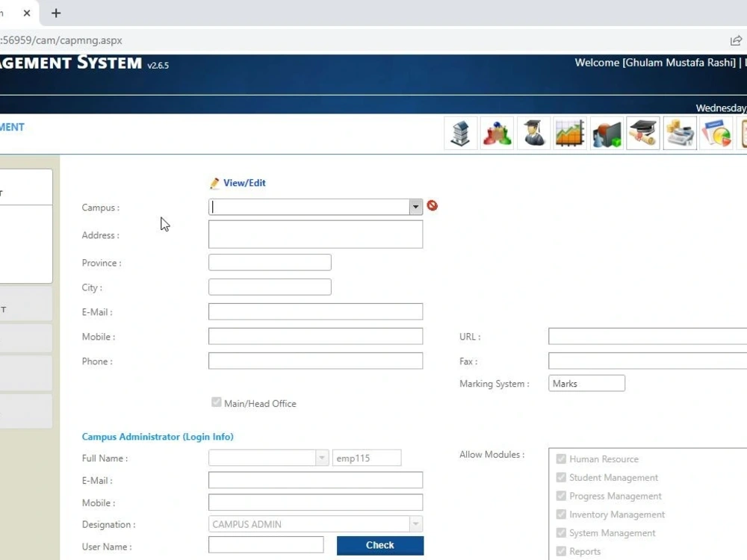Toggle System Management module checkbox
This screenshot has height=560, width=747.
pyautogui.click(x=561, y=533)
